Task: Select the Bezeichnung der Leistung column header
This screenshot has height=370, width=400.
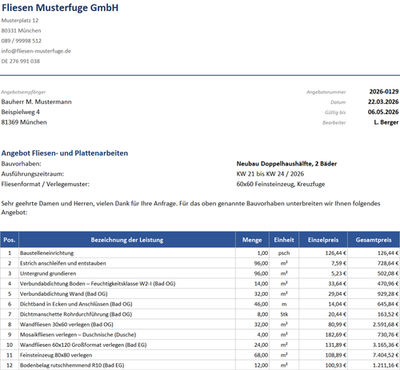Action: pos(127,240)
